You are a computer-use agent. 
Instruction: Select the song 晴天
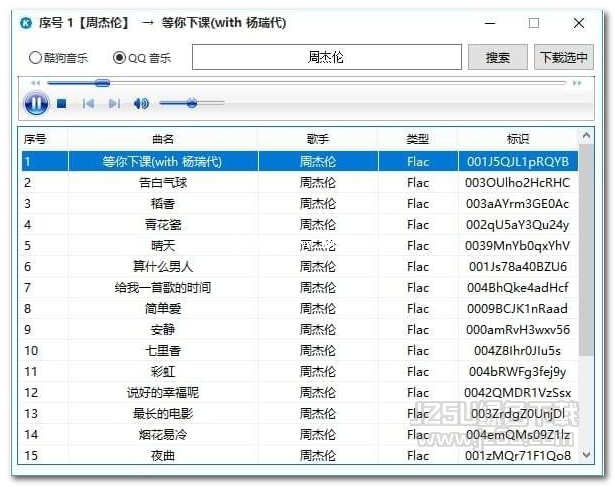coord(163,246)
